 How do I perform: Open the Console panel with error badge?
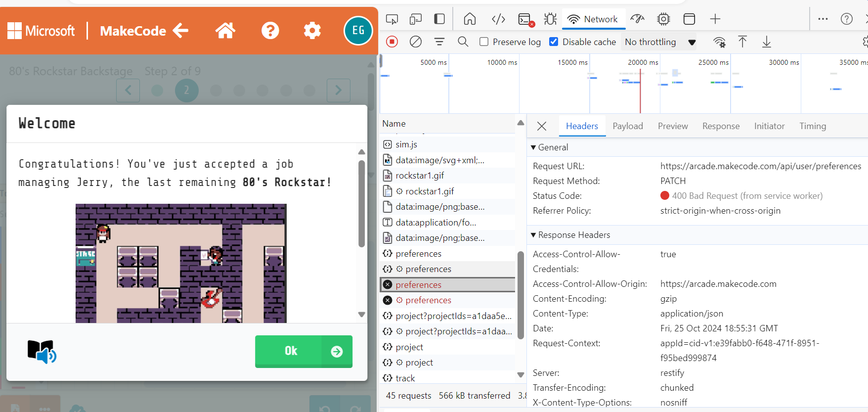[x=526, y=20]
